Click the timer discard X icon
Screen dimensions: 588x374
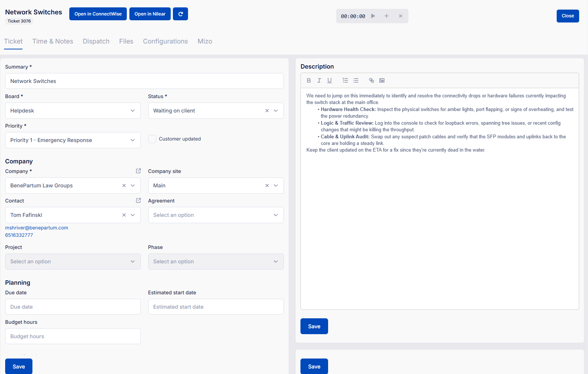click(400, 16)
